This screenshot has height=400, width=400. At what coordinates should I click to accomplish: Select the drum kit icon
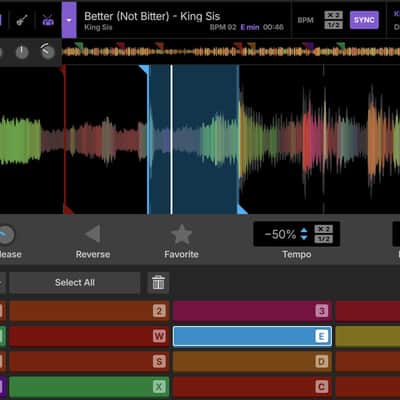(x=48, y=21)
